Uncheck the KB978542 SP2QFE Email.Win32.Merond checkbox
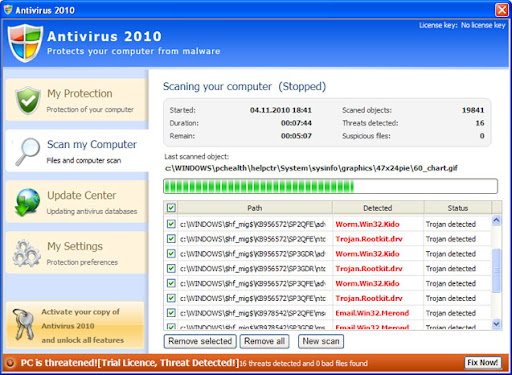 [x=171, y=313]
